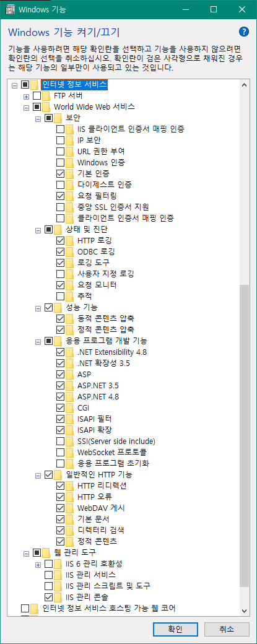Check the 추적 checkbox

pyautogui.click(x=60, y=296)
